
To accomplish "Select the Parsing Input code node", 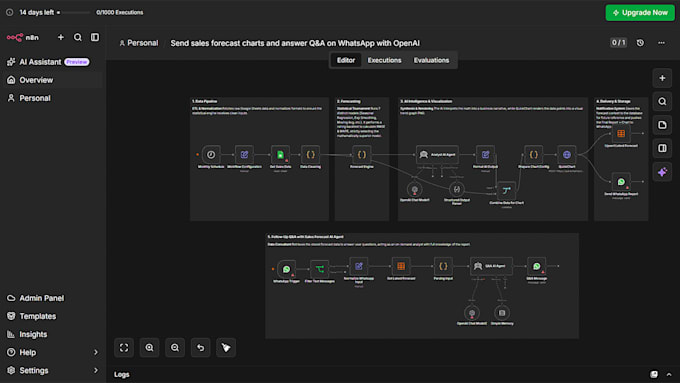I will [x=443, y=266].
